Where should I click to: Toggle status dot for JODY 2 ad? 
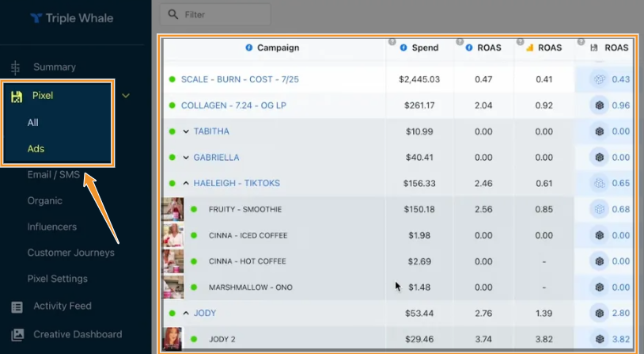click(x=193, y=340)
